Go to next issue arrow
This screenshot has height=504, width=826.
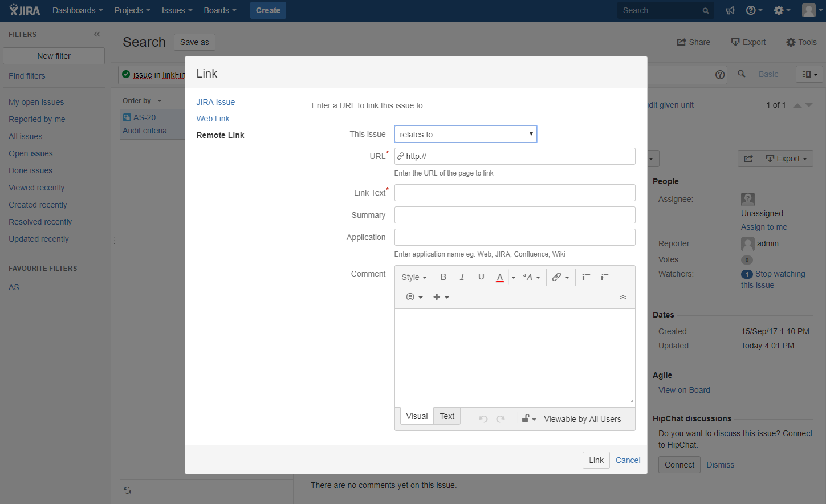tap(809, 105)
